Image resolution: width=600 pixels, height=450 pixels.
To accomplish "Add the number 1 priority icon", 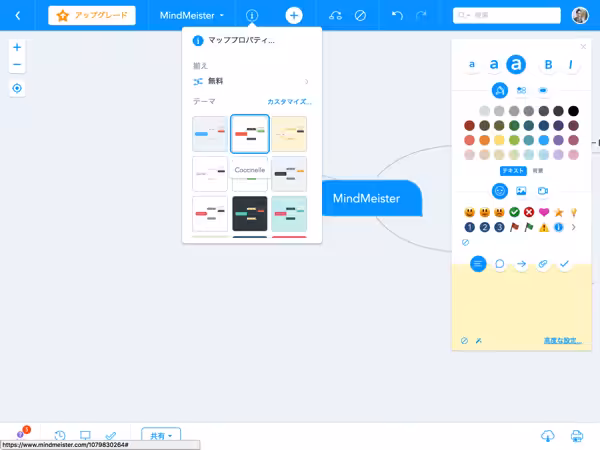I will pyautogui.click(x=470, y=227).
